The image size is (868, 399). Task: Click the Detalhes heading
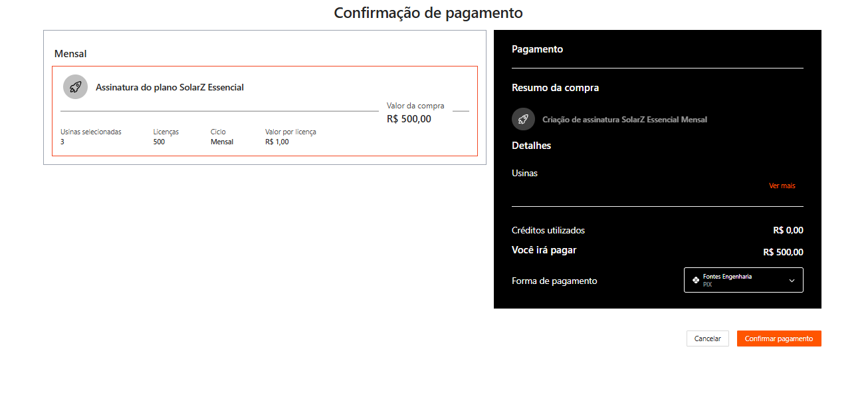531,146
